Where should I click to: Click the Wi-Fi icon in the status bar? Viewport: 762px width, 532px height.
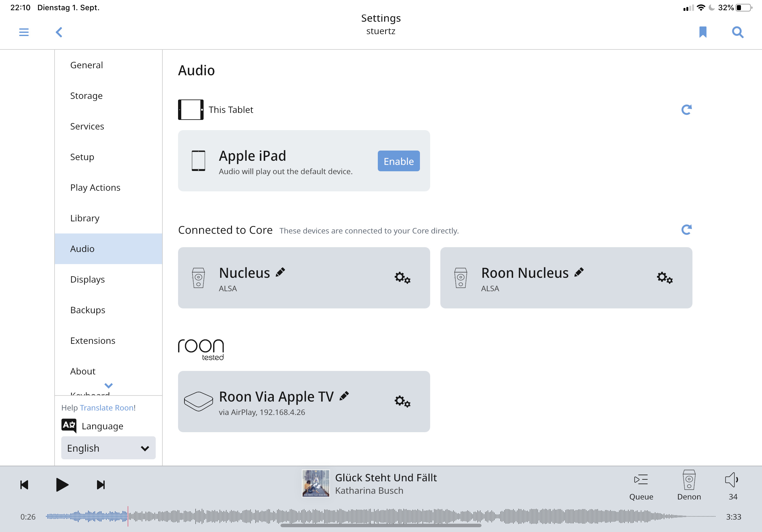(701, 7)
